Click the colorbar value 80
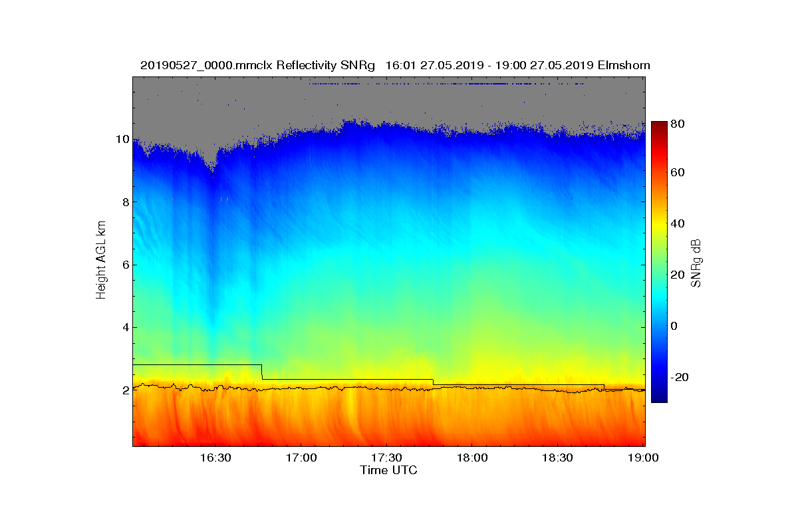Viewport: 798px width, 532px height. 679,124
